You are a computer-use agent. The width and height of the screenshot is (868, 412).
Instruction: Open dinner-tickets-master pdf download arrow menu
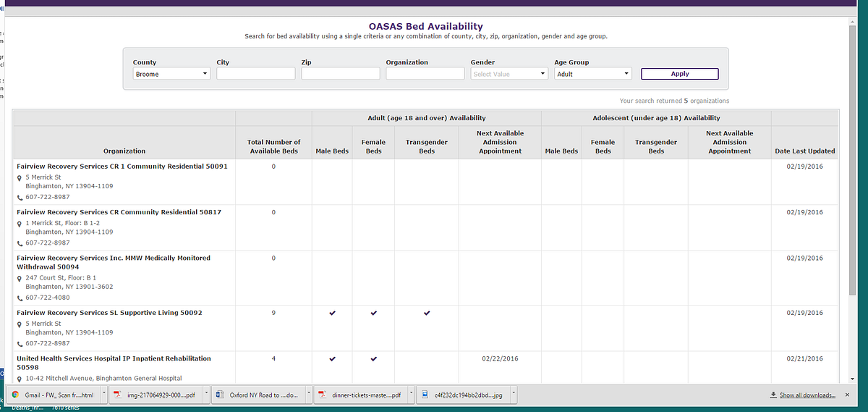coord(412,395)
